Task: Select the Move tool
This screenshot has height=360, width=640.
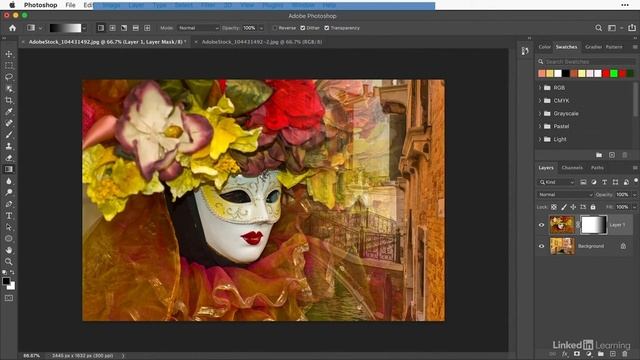Action: pos(9,54)
